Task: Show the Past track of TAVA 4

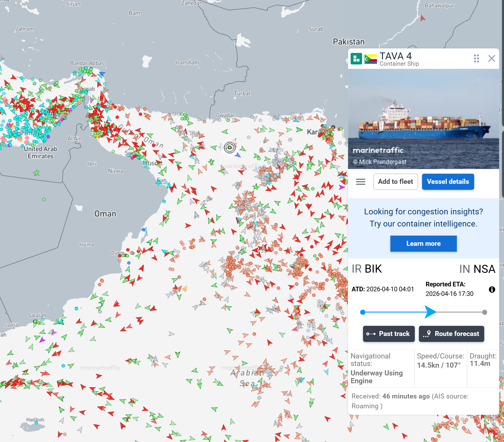Action: click(389, 334)
